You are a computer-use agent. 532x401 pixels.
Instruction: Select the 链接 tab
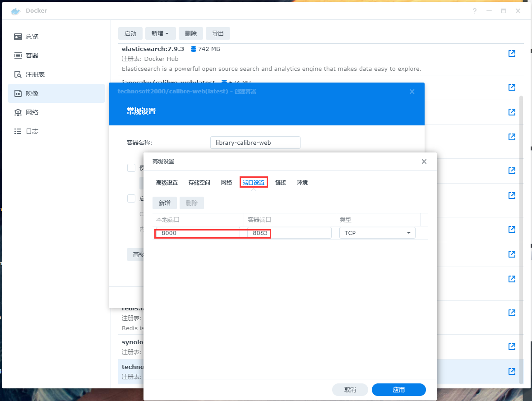pyautogui.click(x=281, y=183)
